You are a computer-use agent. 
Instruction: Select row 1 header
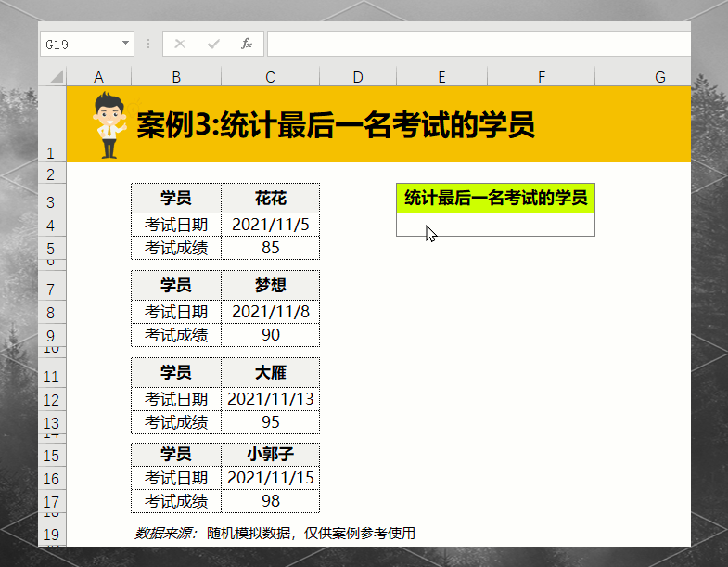52,124
